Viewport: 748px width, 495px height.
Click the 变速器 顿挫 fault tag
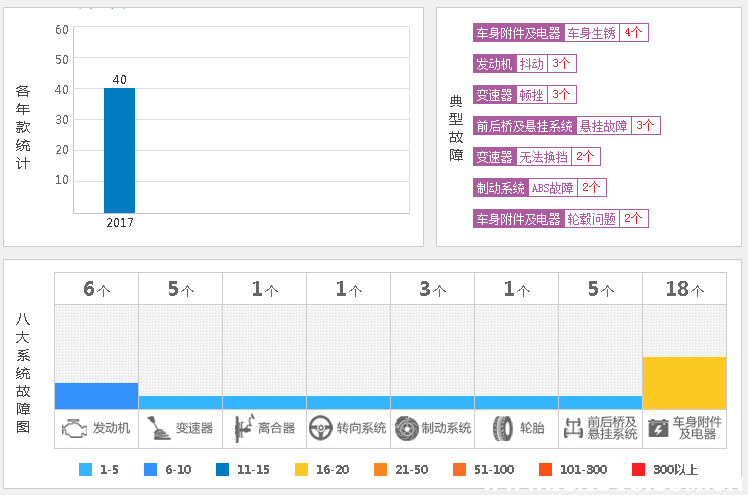531,95
